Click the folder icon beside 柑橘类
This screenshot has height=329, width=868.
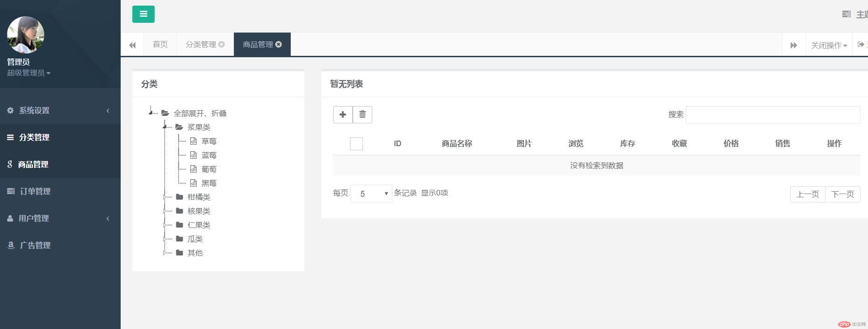[179, 197]
